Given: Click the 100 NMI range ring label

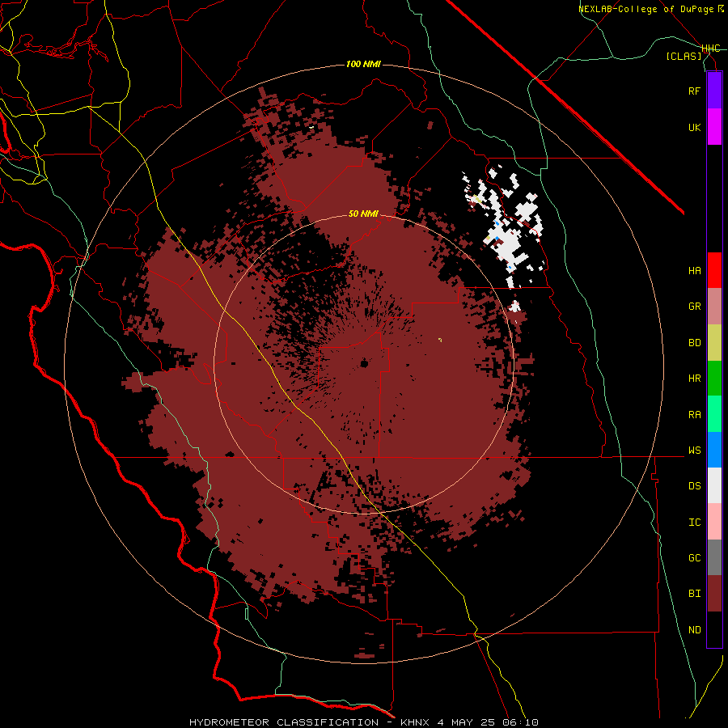Looking at the screenshot, I should 363,64.
